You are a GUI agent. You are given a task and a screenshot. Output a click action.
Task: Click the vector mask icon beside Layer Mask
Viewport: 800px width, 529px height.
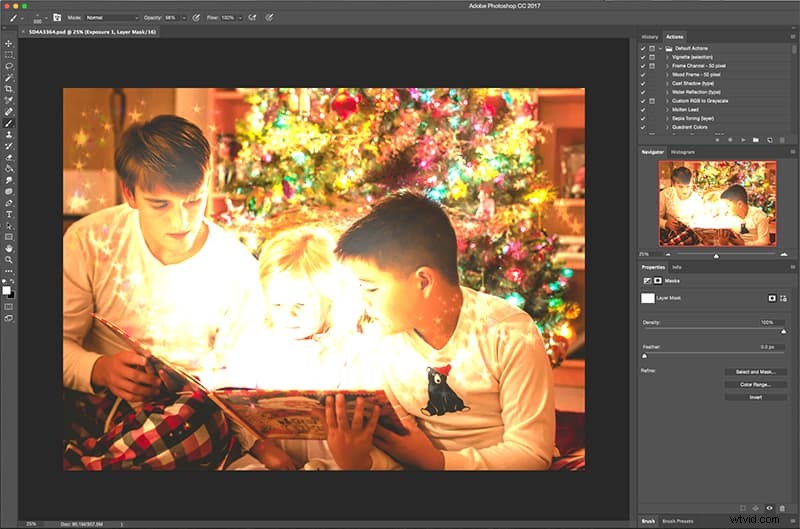[x=783, y=298]
